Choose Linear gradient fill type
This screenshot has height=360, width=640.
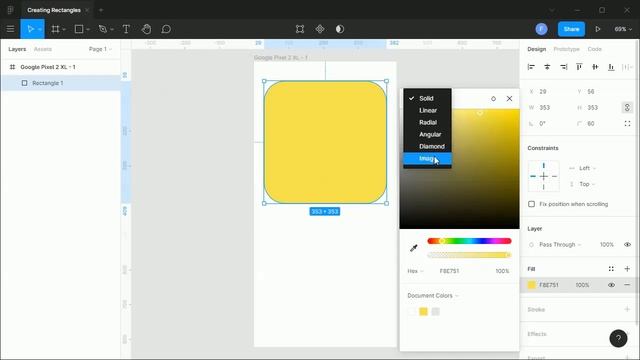(427, 110)
